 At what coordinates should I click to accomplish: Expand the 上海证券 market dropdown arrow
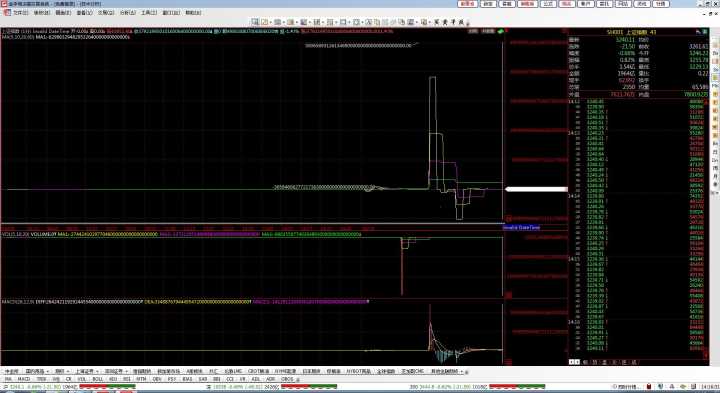click(x=97, y=371)
